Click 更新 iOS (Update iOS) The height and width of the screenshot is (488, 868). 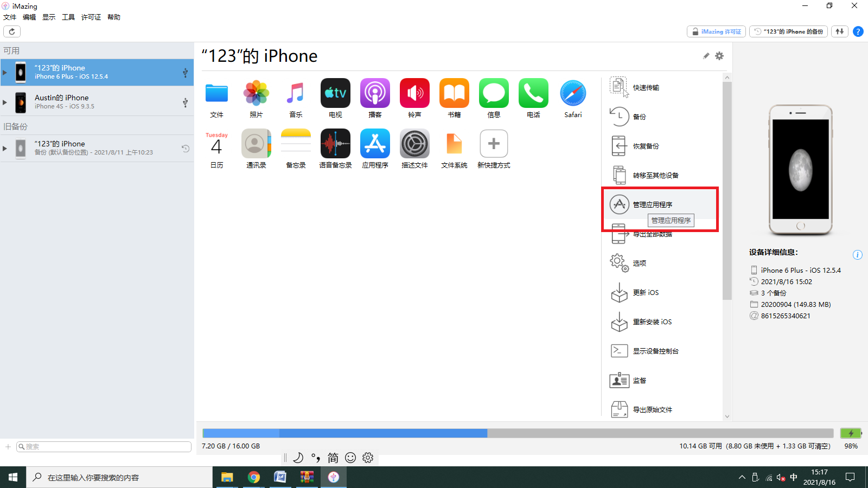[661, 292]
